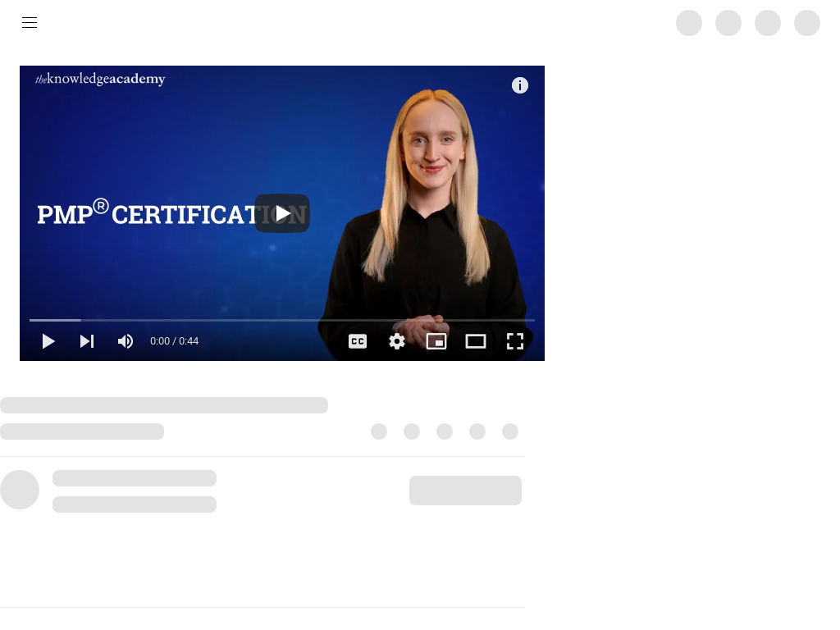Toggle theater mode
Image resolution: width=840 pixels, height=630 pixels.
[476, 341]
